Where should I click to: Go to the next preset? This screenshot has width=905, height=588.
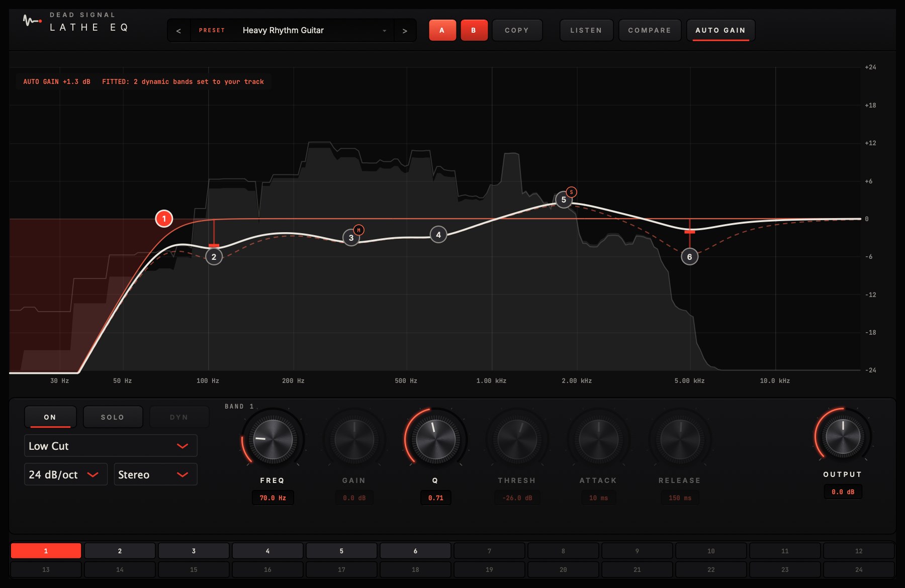[405, 31]
